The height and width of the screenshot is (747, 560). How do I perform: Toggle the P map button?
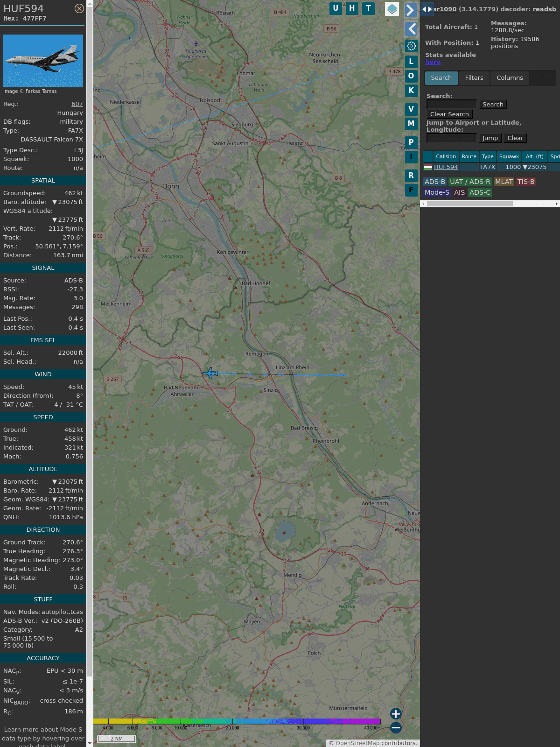[411, 142]
